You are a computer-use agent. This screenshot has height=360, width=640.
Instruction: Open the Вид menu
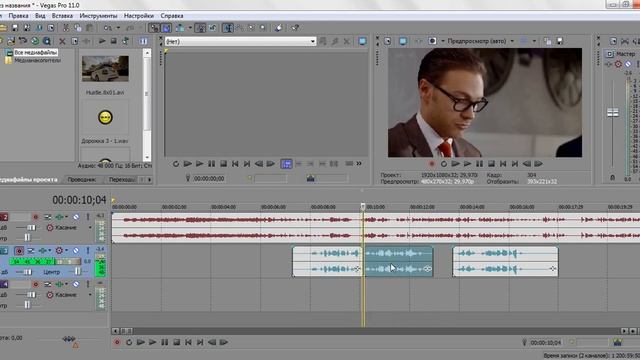40,16
